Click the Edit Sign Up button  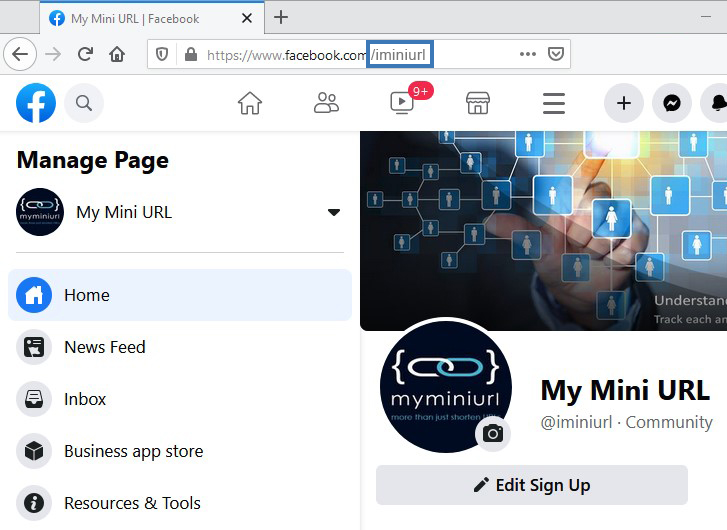pyautogui.click(x=532, y=485)
